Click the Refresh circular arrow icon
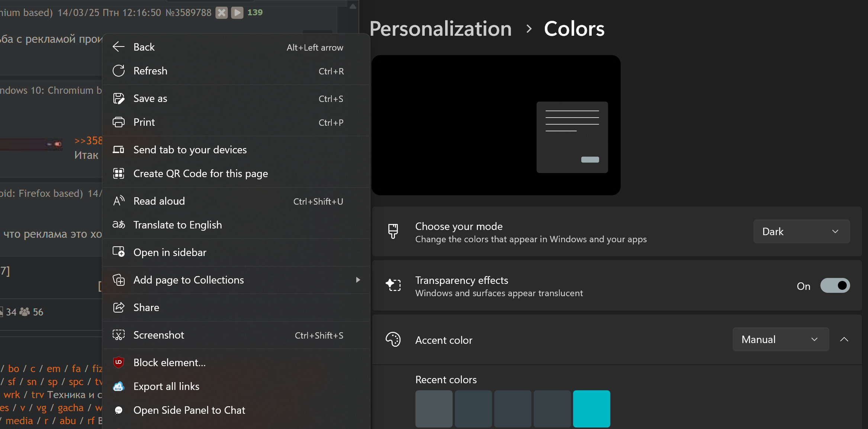The width and height of the screenshot is (868, 429). [x=119, y=71]
